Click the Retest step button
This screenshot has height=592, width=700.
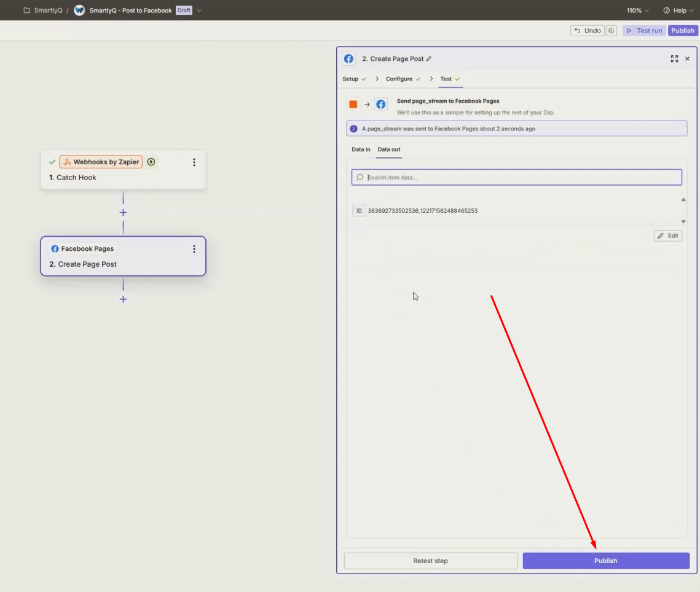pyautogui.click(x=430, y=561)
